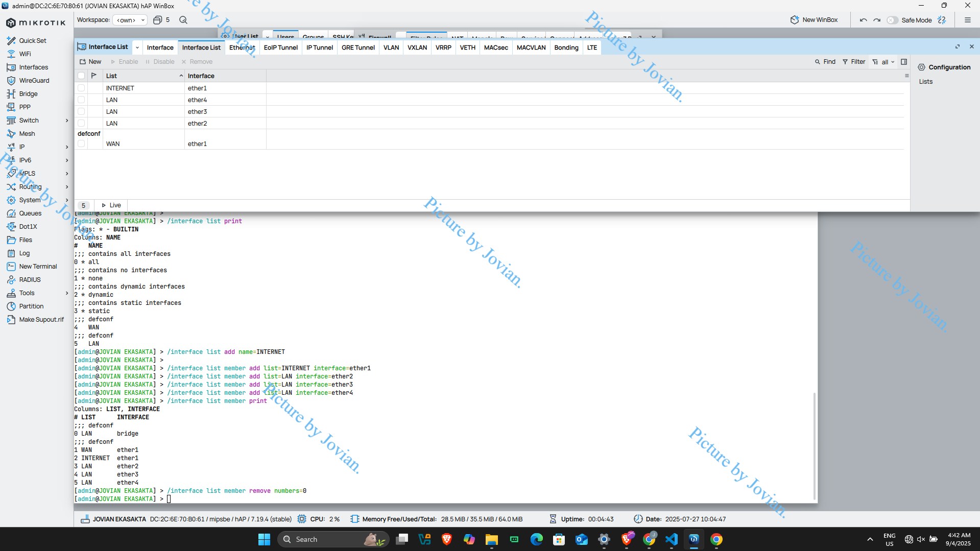Click the MikroTik logo
The image size is (980, 551).
pyautogui.click(x=36, y=22)
